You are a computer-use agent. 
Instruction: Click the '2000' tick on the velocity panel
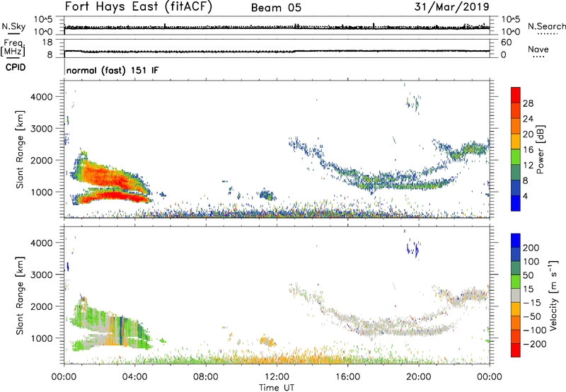[x=41, y=306]
